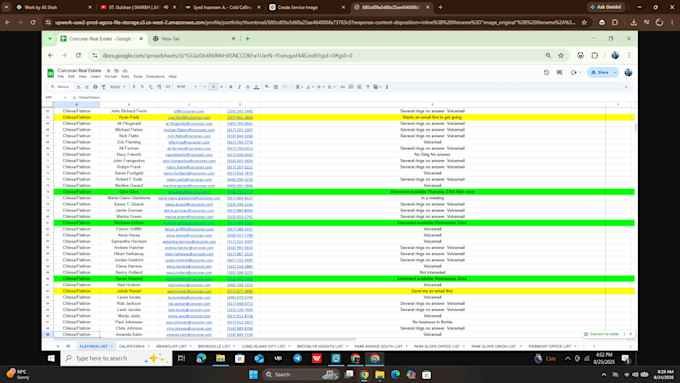Open the Data menu in Sheets

125,76
